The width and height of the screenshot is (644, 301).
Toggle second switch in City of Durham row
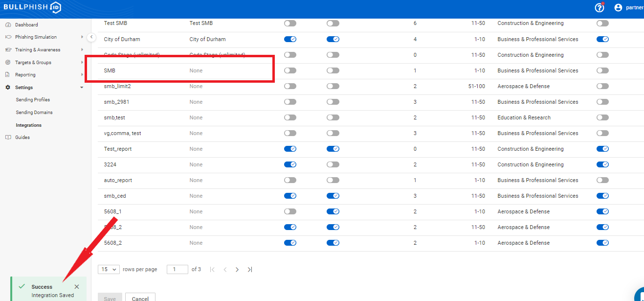click(x=333, y=39)
